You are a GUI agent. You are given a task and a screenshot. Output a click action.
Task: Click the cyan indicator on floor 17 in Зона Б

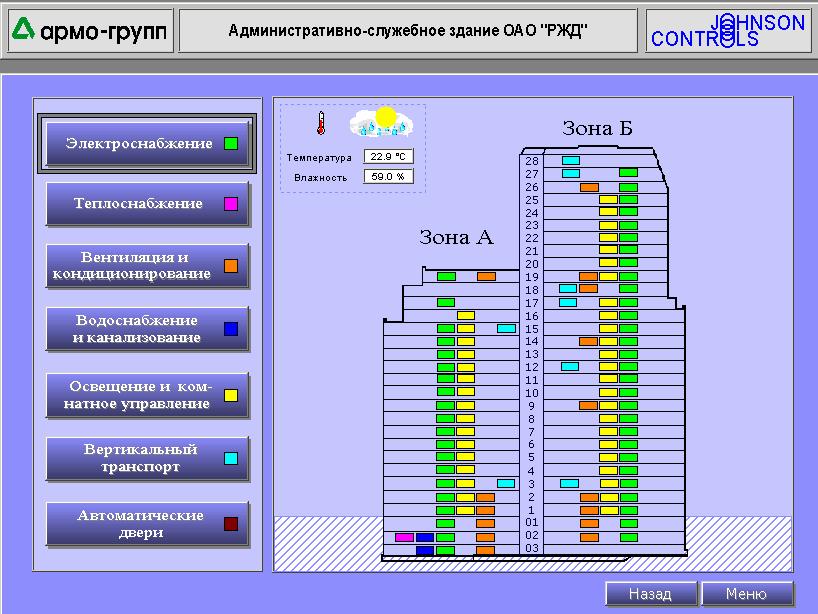pos(568,302)
